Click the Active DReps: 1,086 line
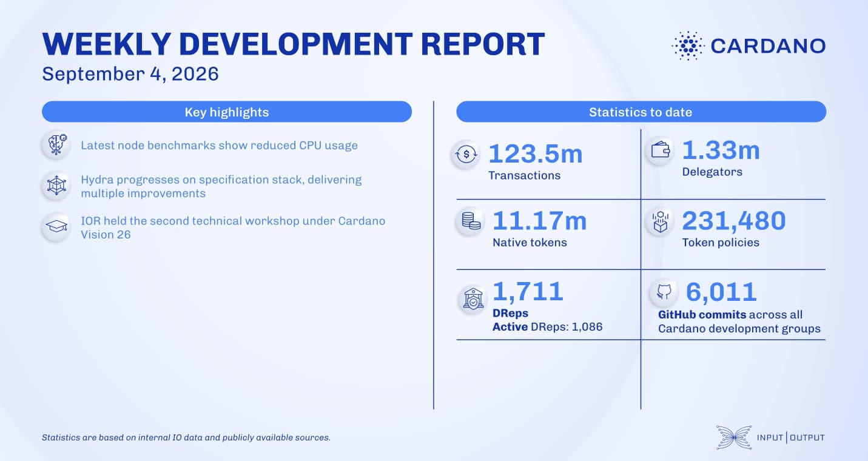This screenshot has width=868, height=461. 547,327
